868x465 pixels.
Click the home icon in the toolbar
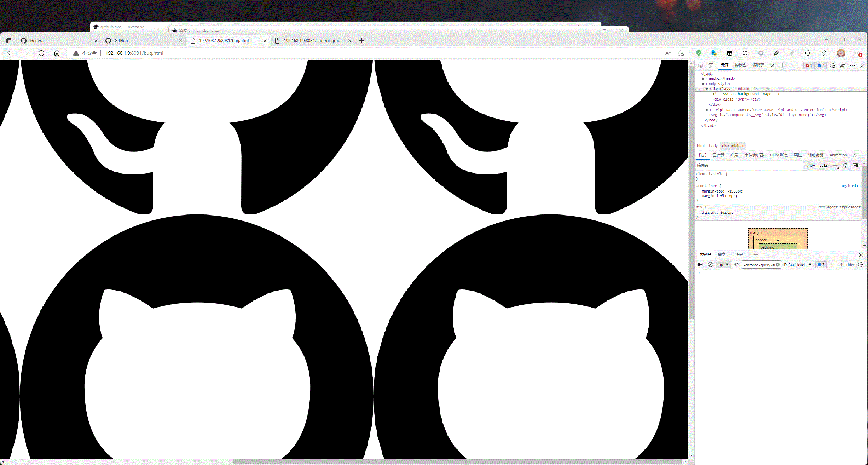(x=57, y=53)
